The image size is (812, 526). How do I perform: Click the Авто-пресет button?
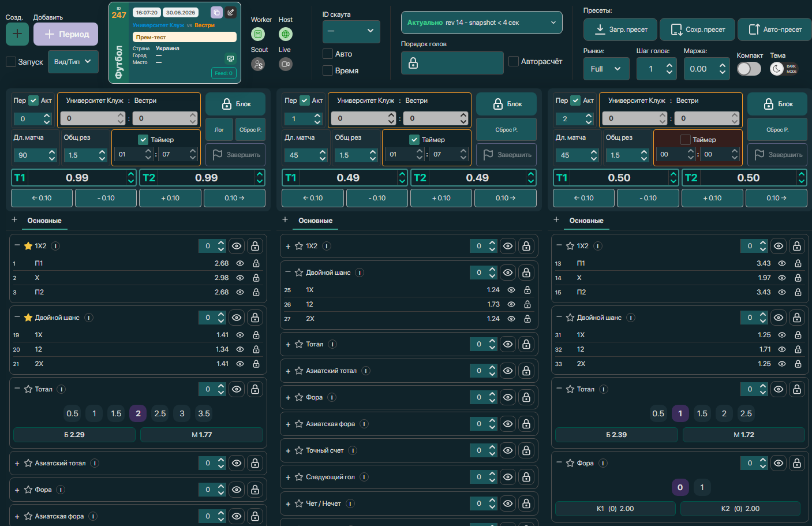tap(774, 29)
